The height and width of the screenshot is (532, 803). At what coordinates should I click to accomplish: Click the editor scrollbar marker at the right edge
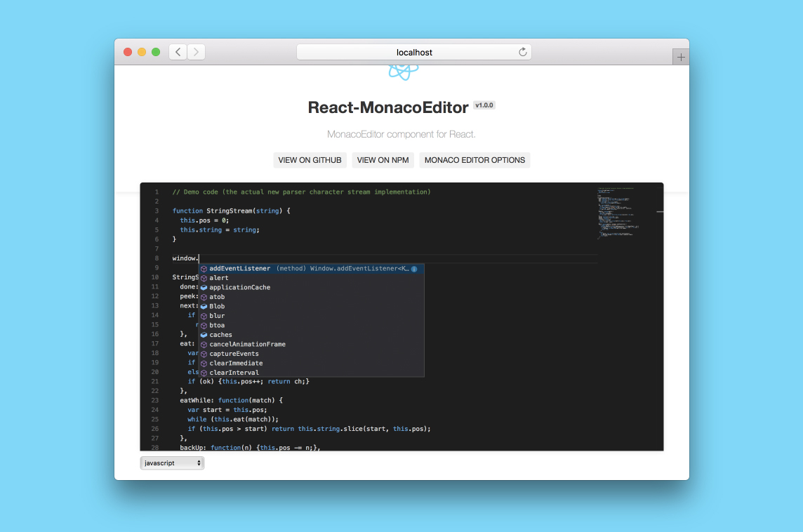(x=660, y=211)
